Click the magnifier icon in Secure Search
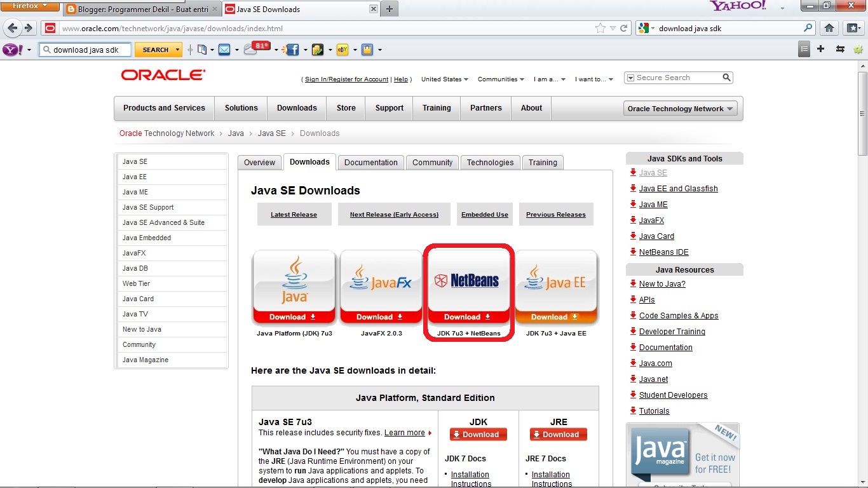Viewport: 868px width, 488px height. click(726, 78)
